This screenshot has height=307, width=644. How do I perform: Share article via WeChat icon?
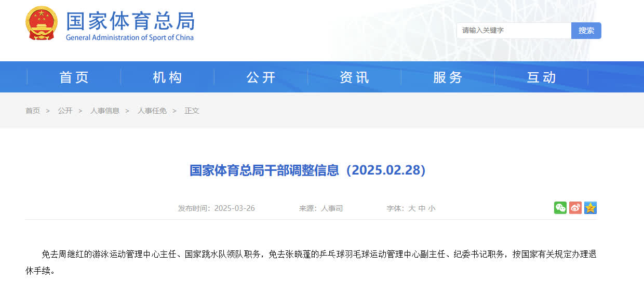click(560, 208)
